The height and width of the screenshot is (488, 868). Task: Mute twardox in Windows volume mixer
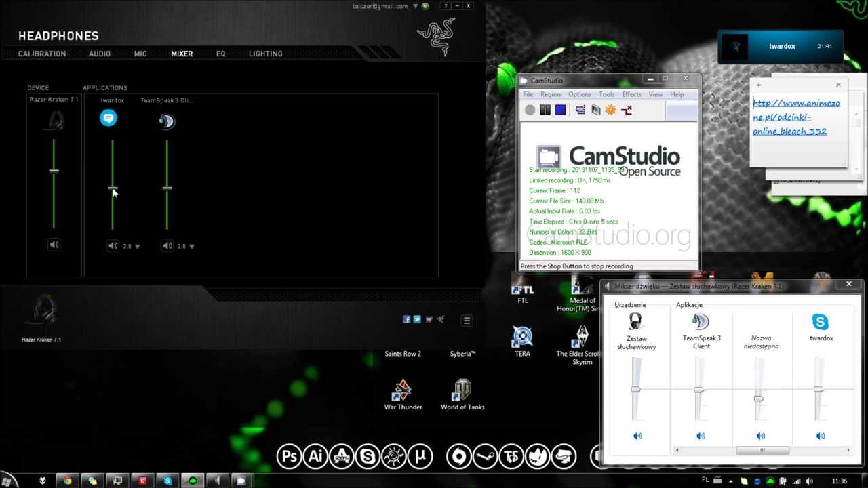[x=821, y=436]
